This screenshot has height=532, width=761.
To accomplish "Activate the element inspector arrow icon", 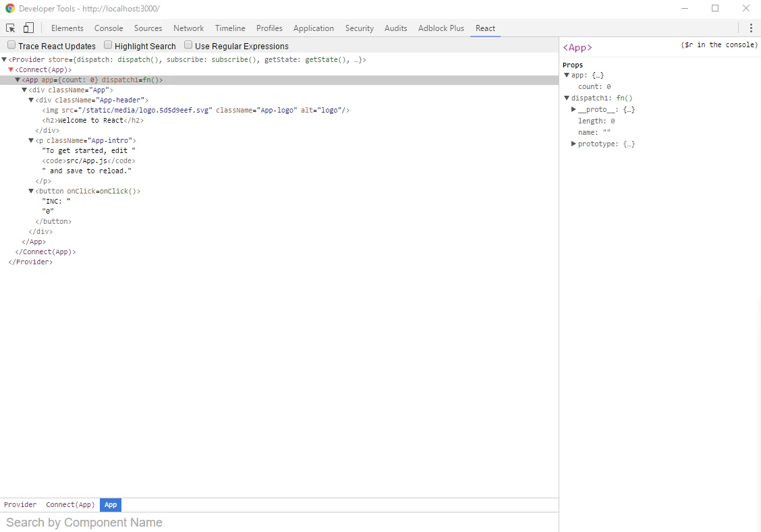I will [x=10, y=28].
